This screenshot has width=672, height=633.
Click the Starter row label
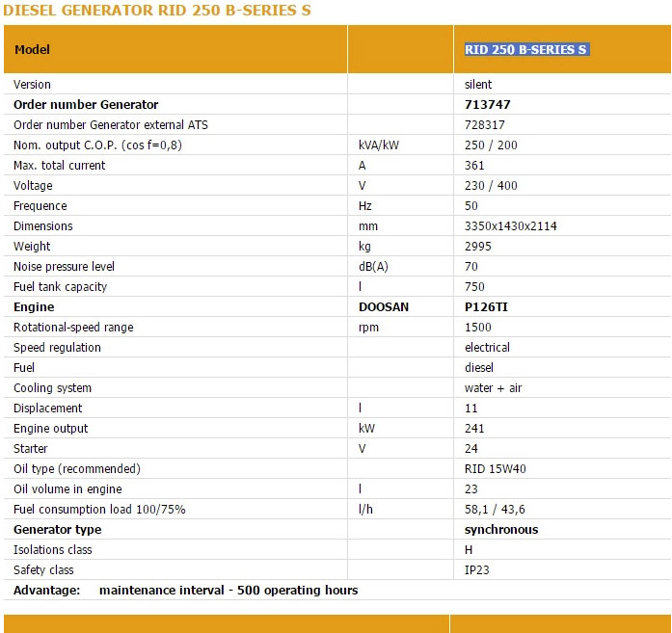pyautogui.click(x=31, y=449)
